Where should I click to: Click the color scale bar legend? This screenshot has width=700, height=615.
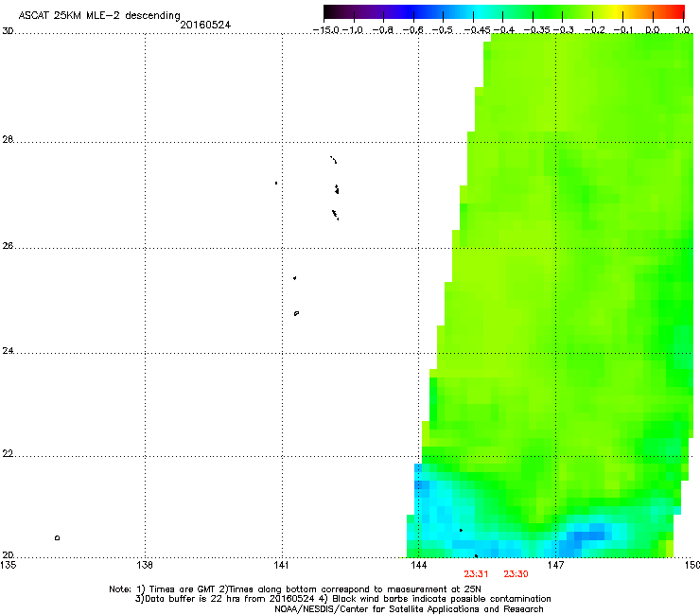tap(504, 12)
